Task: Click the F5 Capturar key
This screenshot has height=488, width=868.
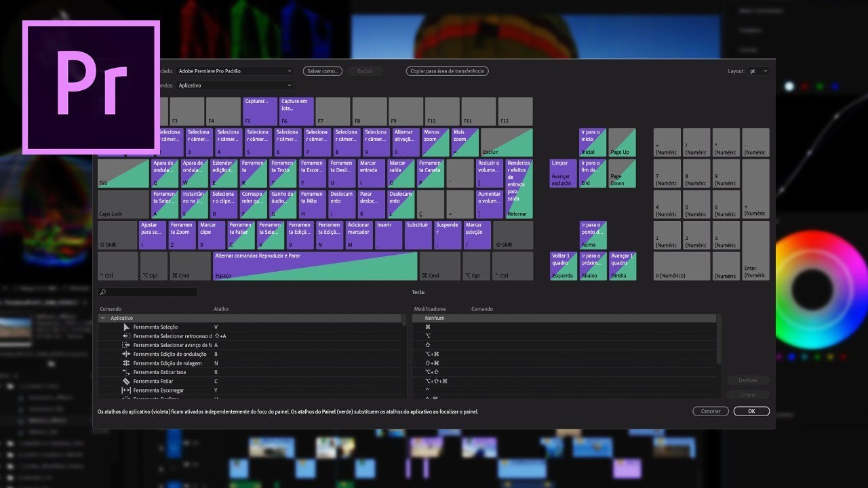Action: (260, 111)
